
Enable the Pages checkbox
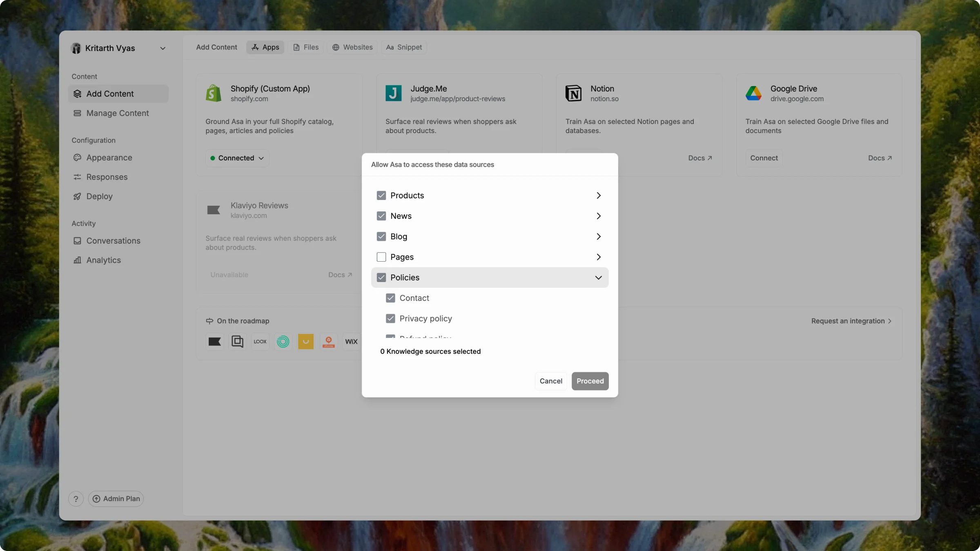coord(381,257)
